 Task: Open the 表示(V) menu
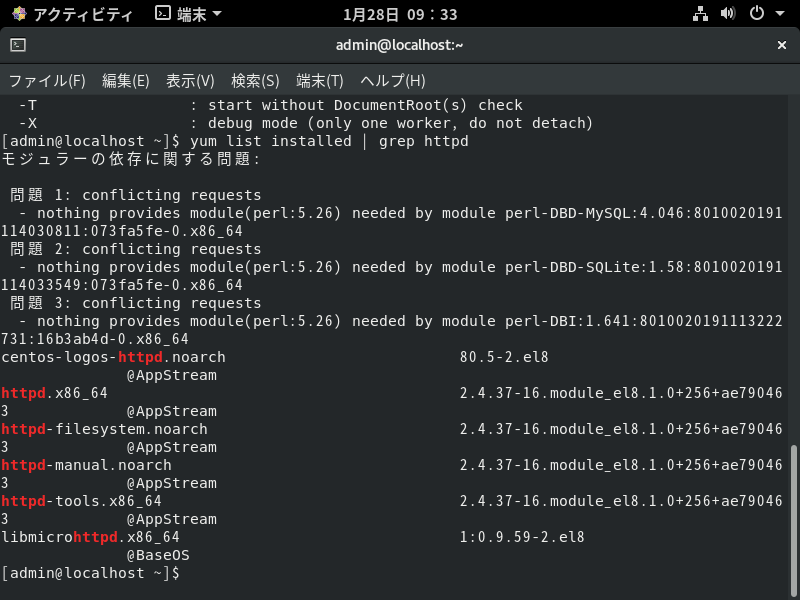(x=190, y=81)
